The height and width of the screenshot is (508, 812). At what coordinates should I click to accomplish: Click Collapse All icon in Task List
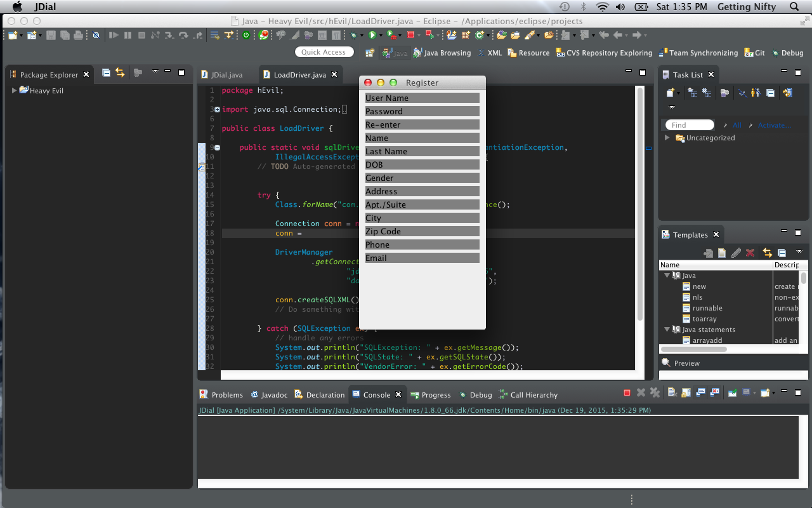tap(770, 93)
